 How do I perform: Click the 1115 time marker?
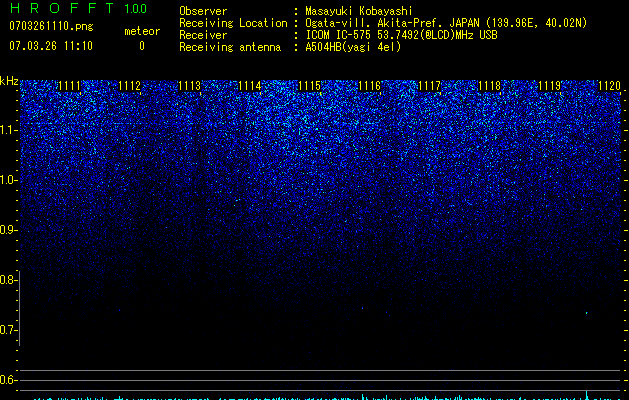tap(310, 86)
